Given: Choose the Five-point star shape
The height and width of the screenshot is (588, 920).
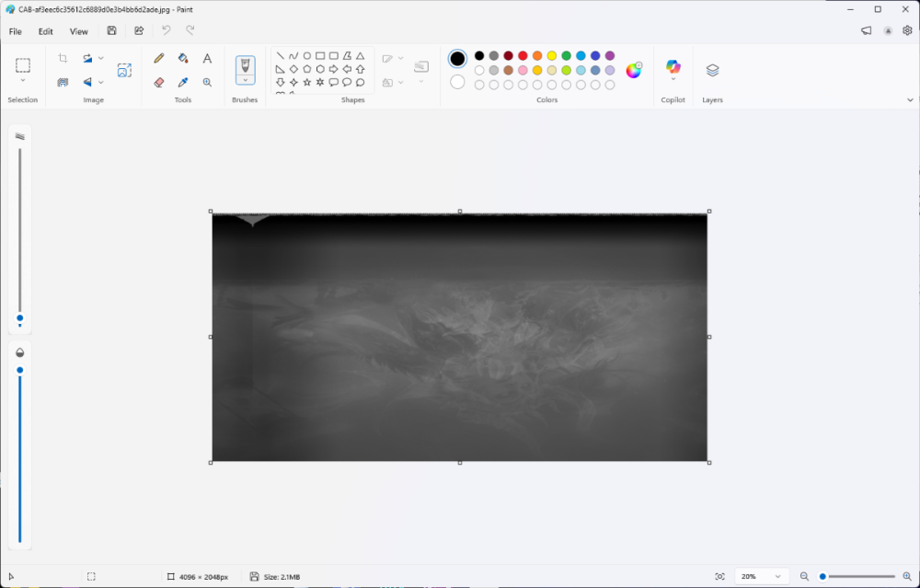Looking at the screenshot, I should tap(307, 82).
